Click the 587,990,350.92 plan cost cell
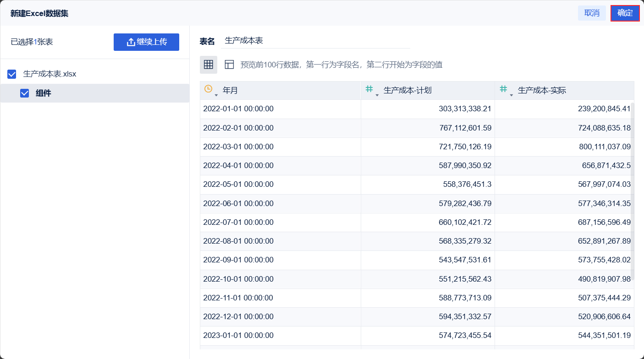644x359 pixels. pyautogui.click(x=428, y=166)
